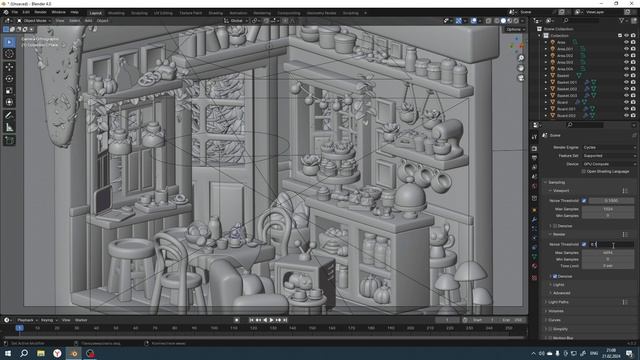
Task: Open the Output properties tab icon
Action: point(534,158)
